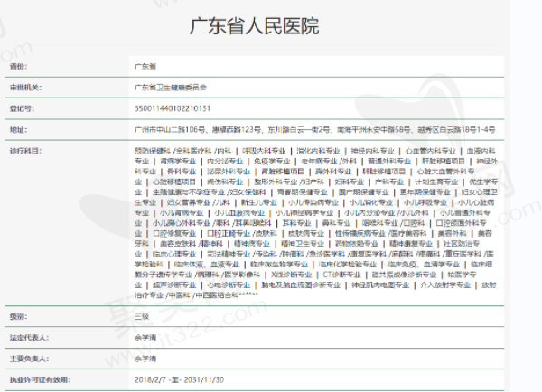Select the 级别 row label

[19, 316]
